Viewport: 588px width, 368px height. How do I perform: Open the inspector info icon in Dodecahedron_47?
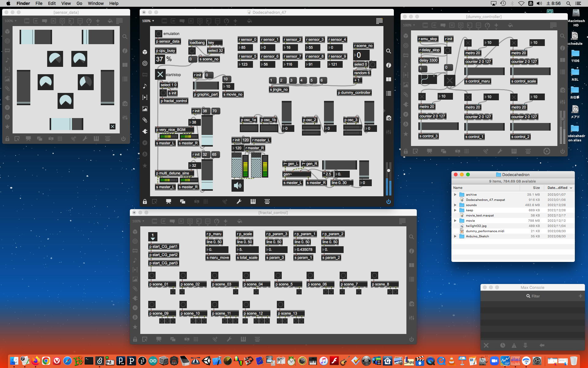coord(388,65)
